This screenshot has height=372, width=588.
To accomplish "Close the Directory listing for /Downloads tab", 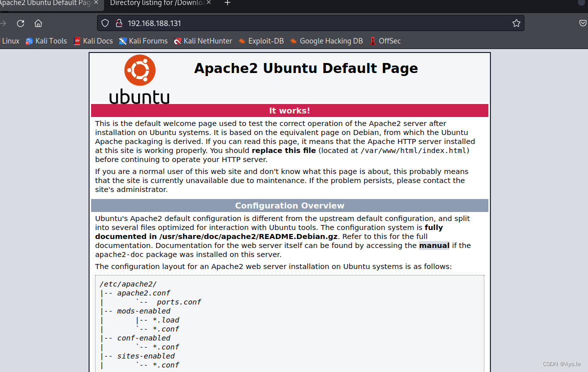I will (x=209, y=2).
